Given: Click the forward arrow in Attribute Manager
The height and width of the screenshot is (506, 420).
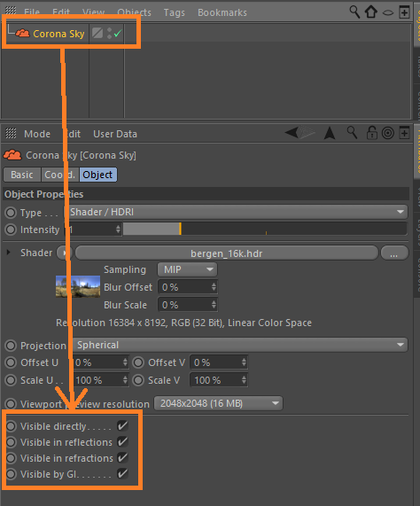Looking at the screenshot, I should click(x=307, y=132).
